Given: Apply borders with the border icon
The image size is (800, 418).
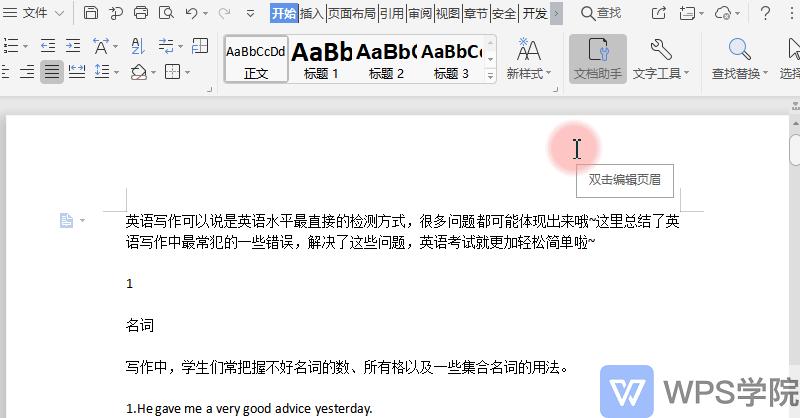Looking at the screenshot, I should coord(172,72).
